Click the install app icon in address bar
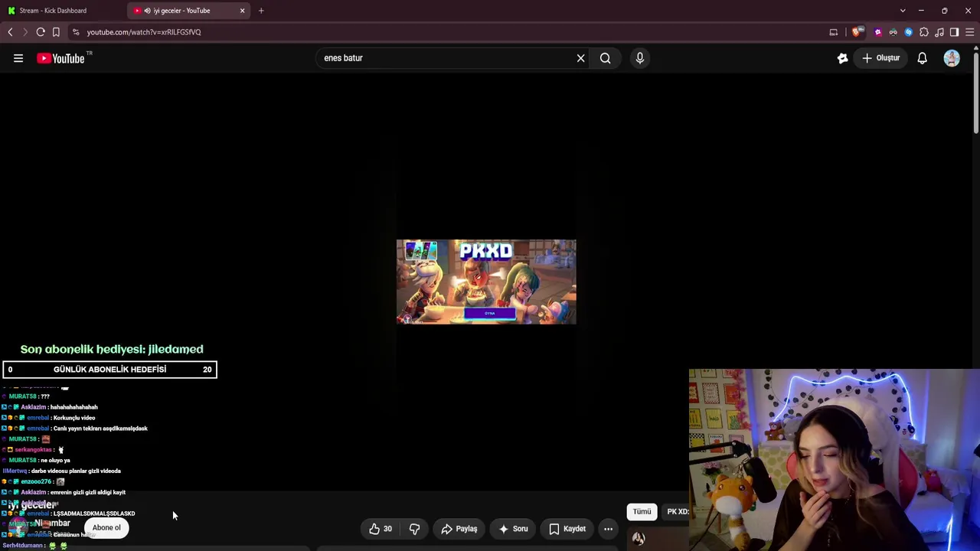 pos(833,32)
